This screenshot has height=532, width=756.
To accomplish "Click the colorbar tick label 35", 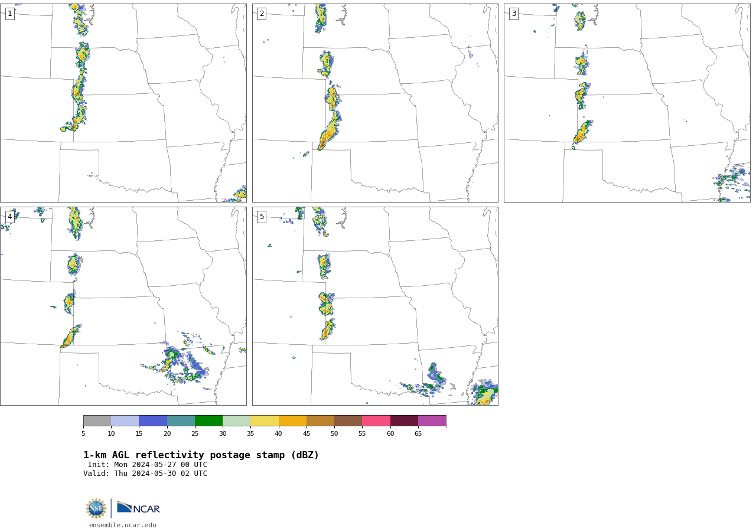I will tap(250, 433).
